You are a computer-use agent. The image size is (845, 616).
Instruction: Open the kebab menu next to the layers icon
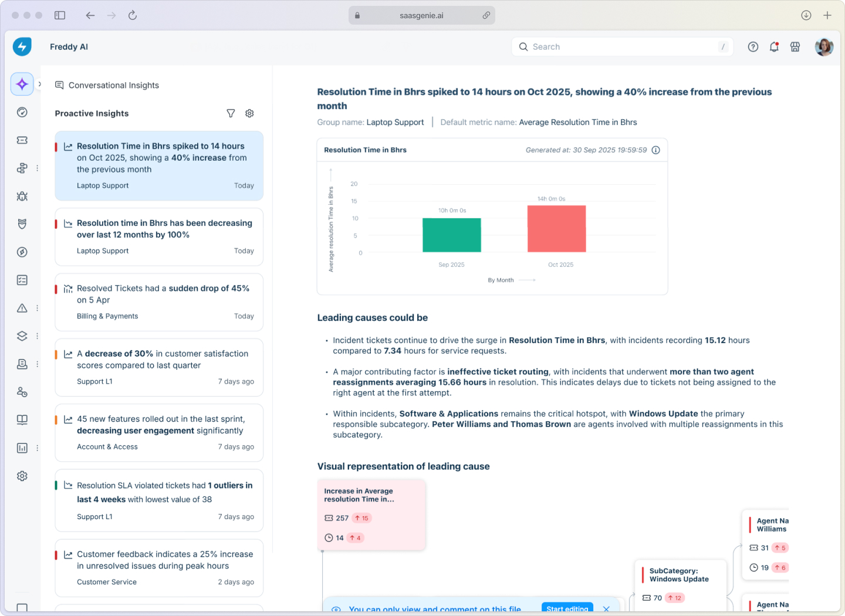(x=37, y=336)
